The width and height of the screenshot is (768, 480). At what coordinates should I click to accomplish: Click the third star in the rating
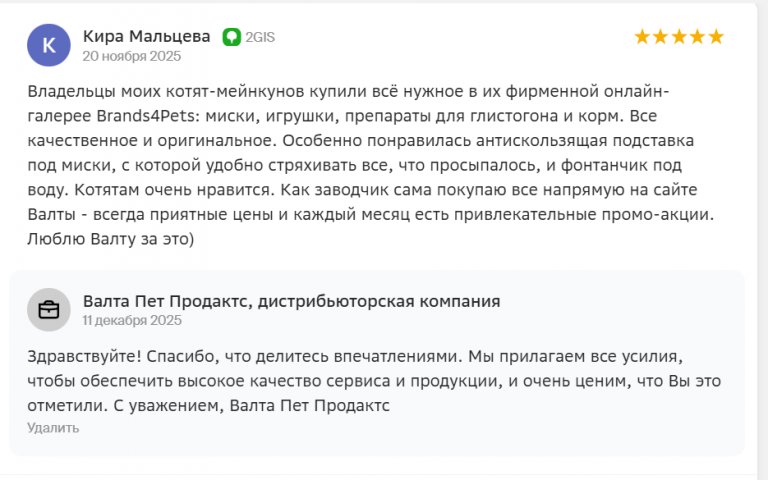[x=679, y=37]
